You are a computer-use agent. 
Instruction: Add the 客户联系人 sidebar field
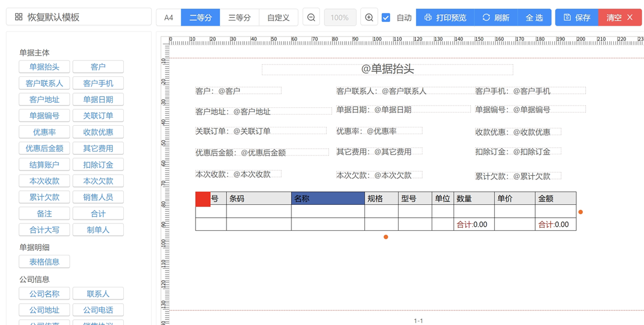(44, 83)
